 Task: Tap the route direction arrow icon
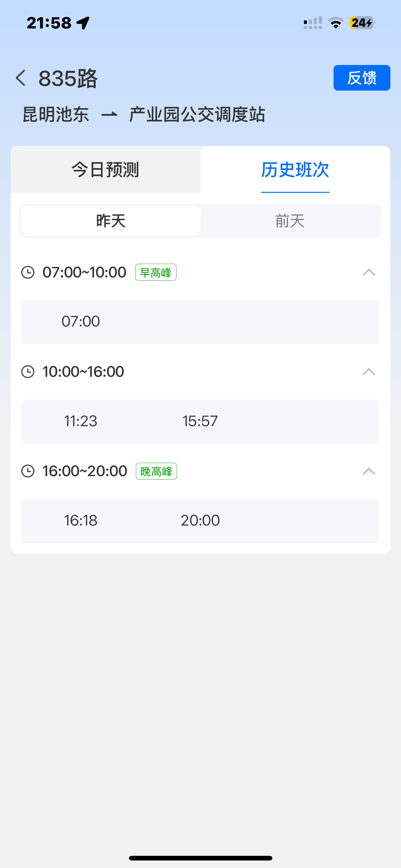pos(109,115)
